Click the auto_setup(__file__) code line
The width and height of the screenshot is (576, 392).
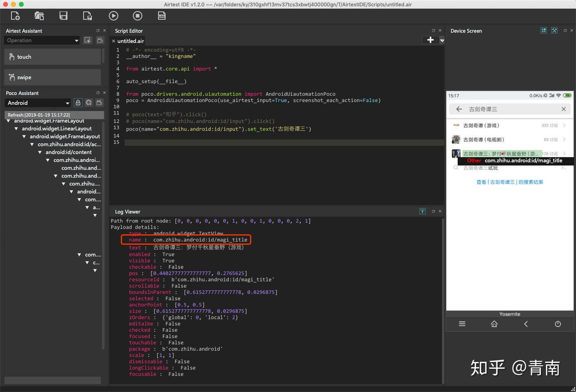(156, 81)
